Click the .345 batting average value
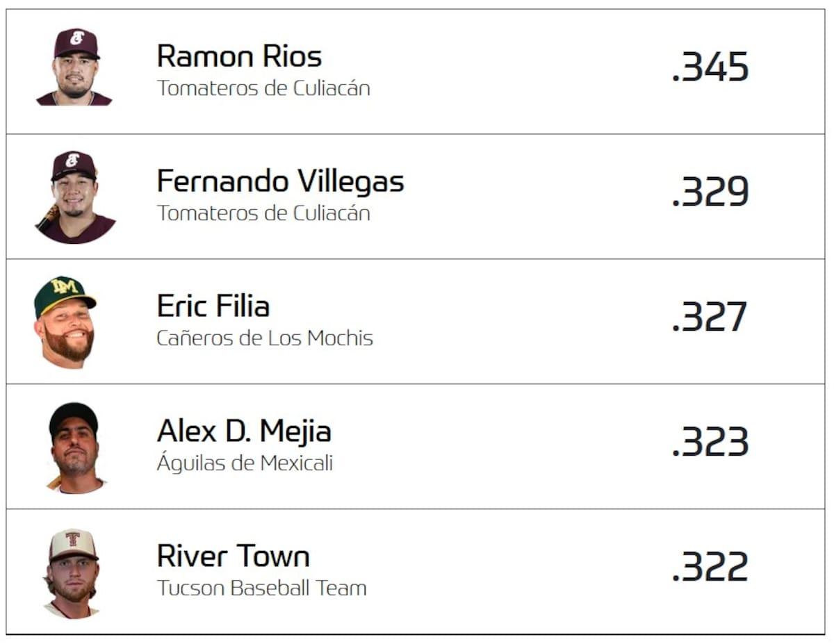Screen dimensions: 834x644 click(x=710, y=67)
